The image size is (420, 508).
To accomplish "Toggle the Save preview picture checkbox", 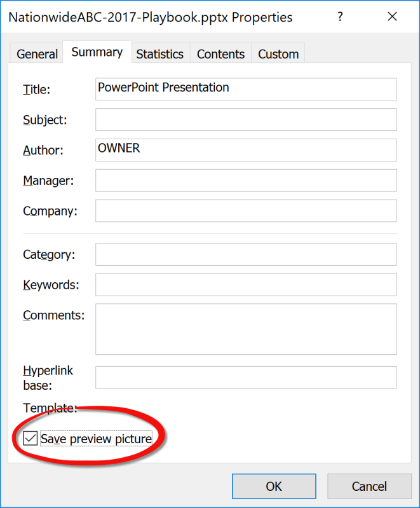I will (30, 438).
